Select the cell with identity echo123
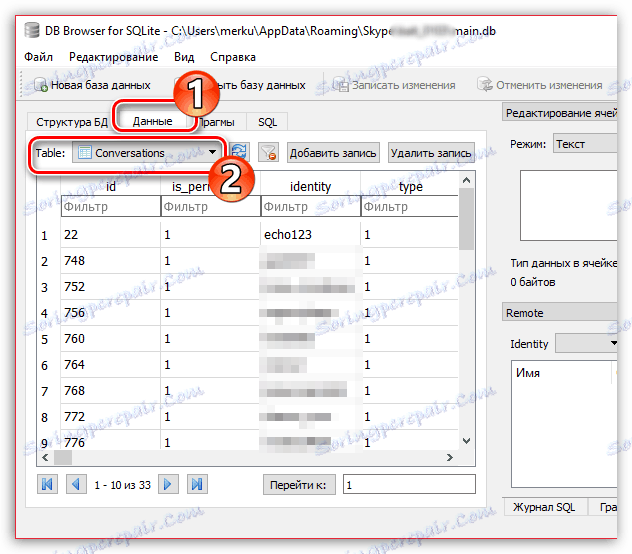 point(310,234)
